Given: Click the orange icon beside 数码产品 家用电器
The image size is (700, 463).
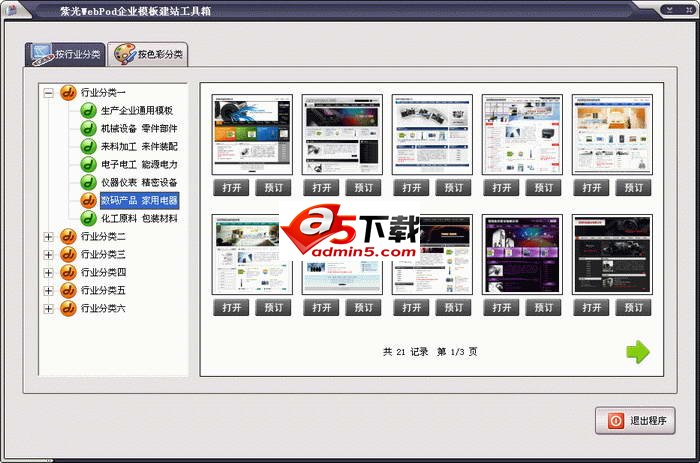Looking at the screenshot, I should pyautogui.click(x=88, y=200).
